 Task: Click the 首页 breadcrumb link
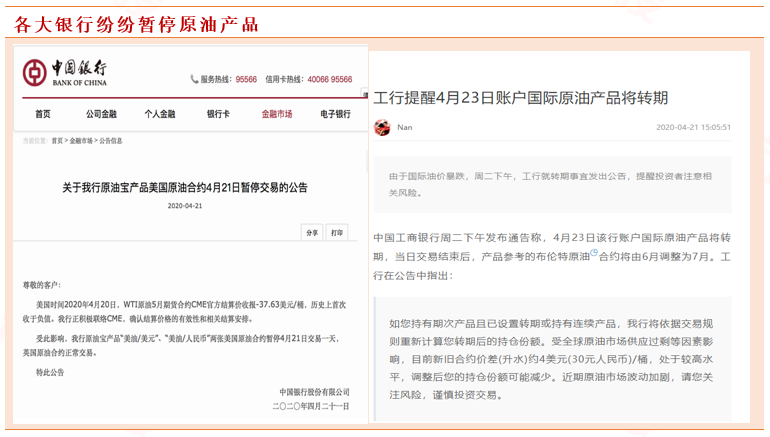pyautogui.click(x=57, y=141)
